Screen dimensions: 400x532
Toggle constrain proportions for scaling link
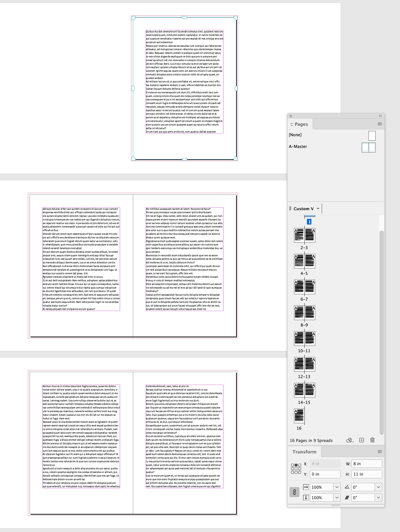pyautogui.click(x=294, y=492)
